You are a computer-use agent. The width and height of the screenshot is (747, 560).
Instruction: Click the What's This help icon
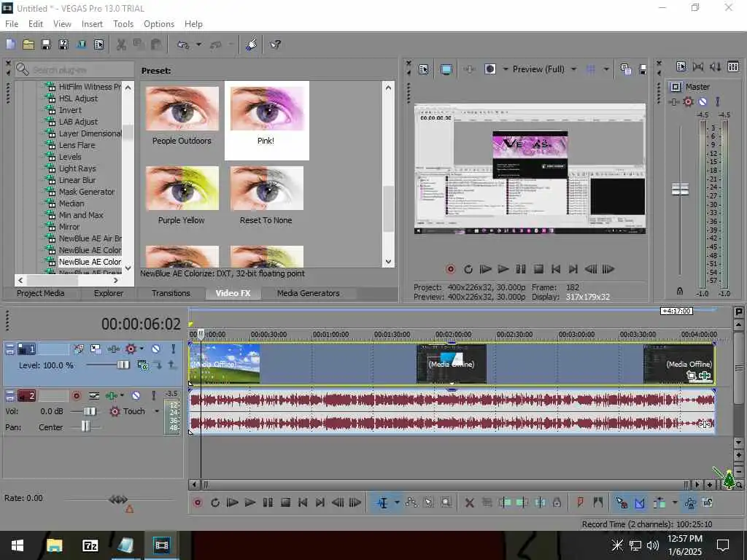(x=275, y=44)
